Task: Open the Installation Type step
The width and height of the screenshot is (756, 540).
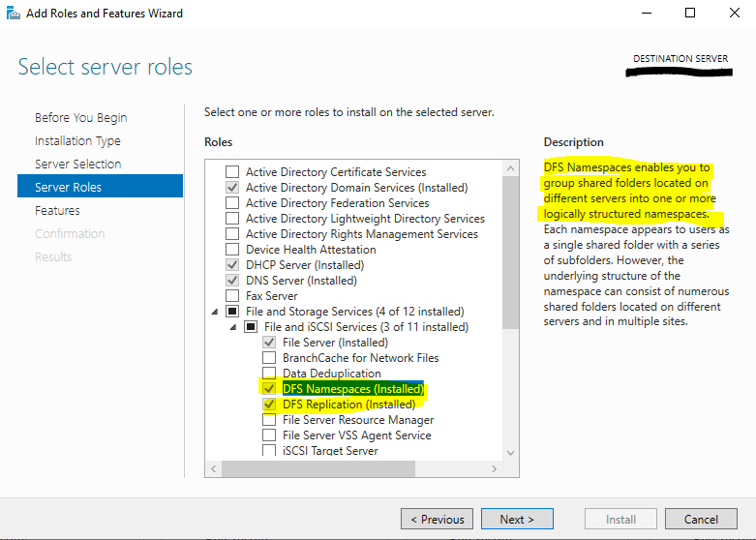Action: coord(77,140)
